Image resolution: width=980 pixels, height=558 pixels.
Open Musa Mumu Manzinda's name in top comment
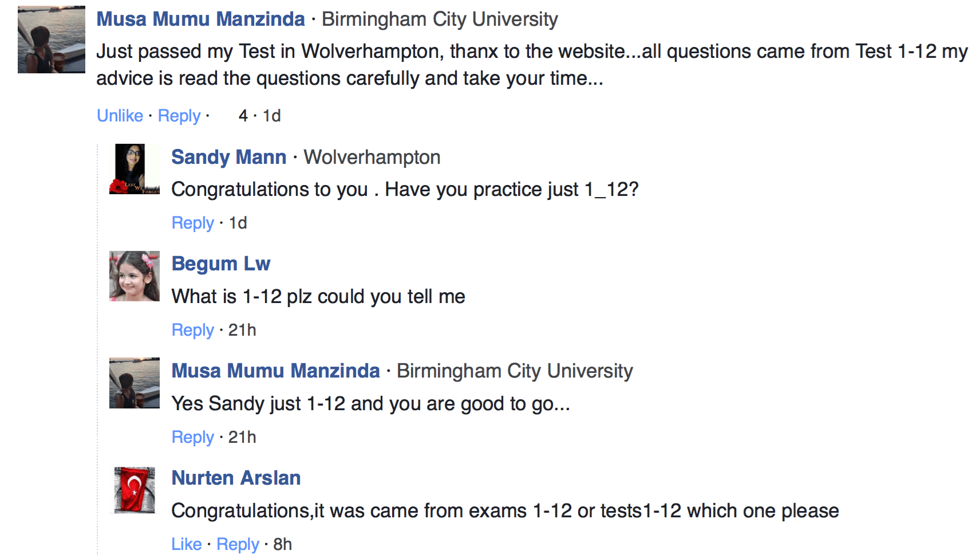[x=200, y=19]
